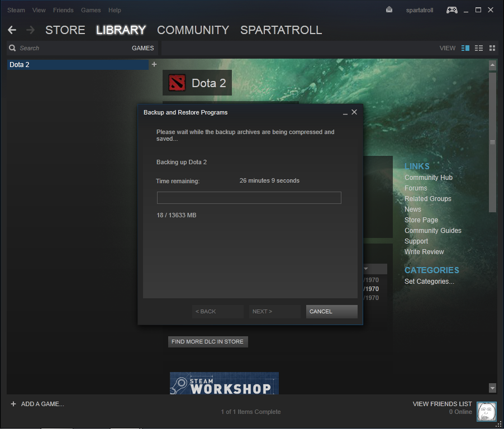Click the 18 / 13633 MB progress text
The height and width of the screenshot is (429, 504).
[x=176, y=215]
